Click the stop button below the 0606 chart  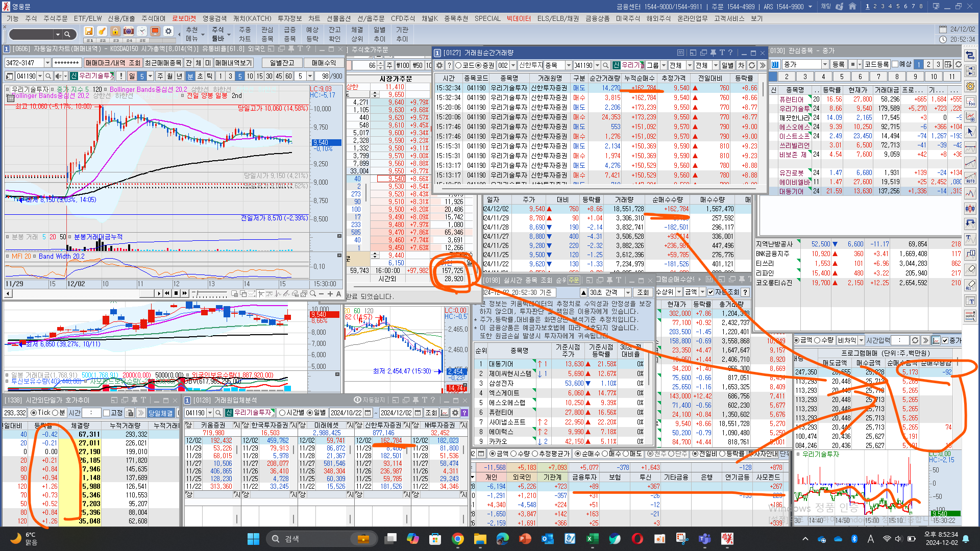click(x=176, y=293)
